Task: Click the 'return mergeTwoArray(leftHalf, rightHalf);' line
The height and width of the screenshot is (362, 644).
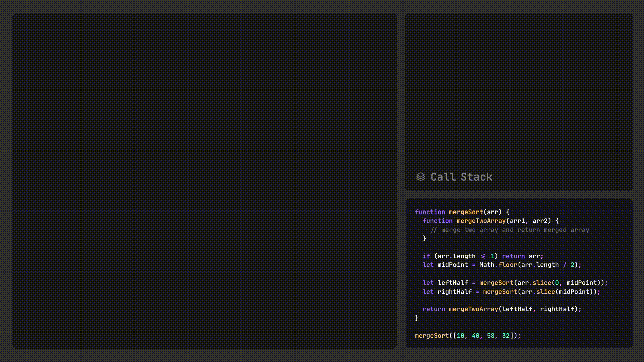Action: 502,309
